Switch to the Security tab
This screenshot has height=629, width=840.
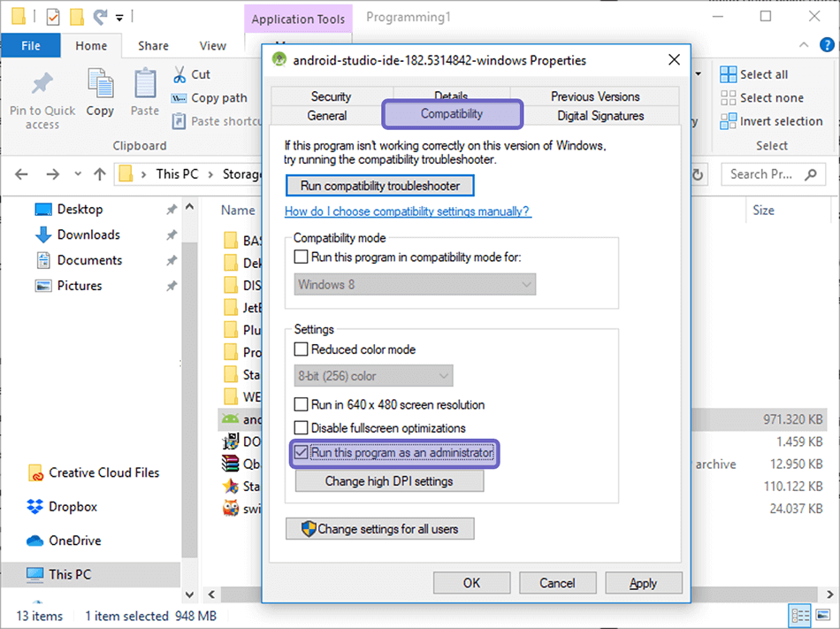pyautogui.click(x=331, y=96)
